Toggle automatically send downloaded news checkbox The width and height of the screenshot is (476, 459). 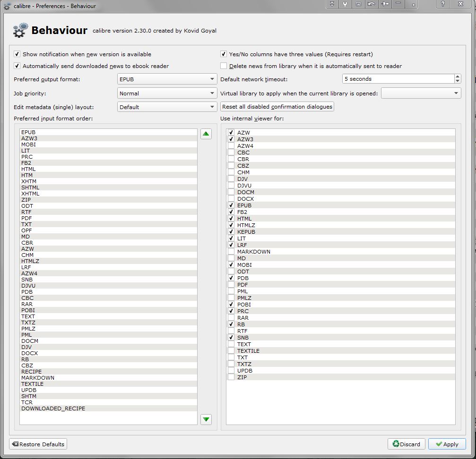pyautogui.click(x=17, y=66)
